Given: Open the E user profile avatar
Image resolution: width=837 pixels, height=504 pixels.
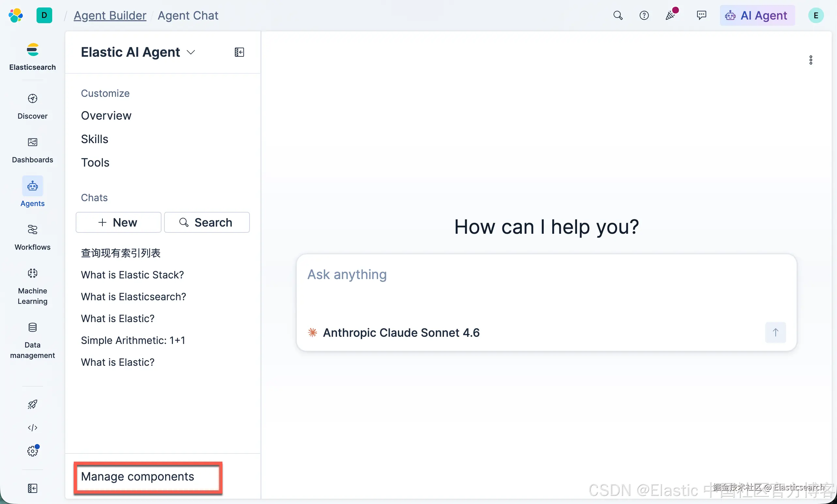Looking at the screenshot, I should pos(815,16).
